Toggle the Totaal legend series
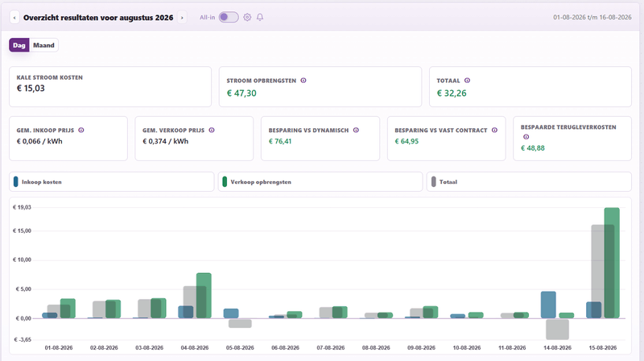The width and height of the screenshot is (644, 361). [x=529, y=182]
